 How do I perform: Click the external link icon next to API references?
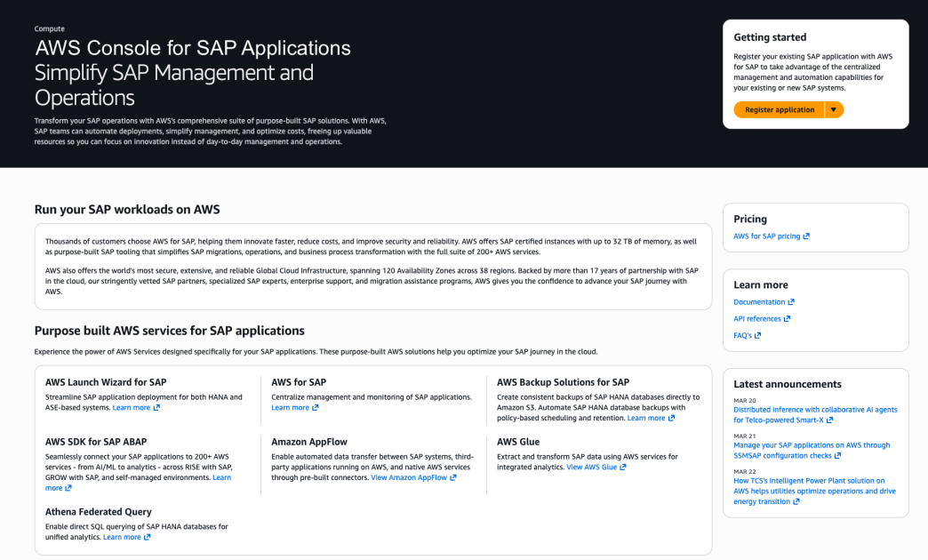coord(787,318)
